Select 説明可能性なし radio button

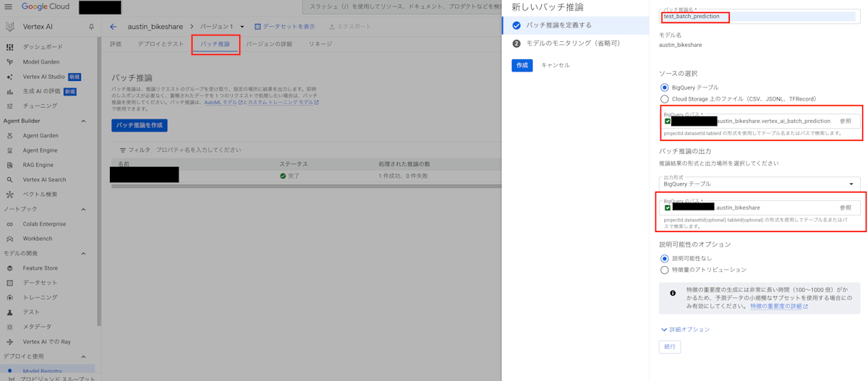coord(664,258)
